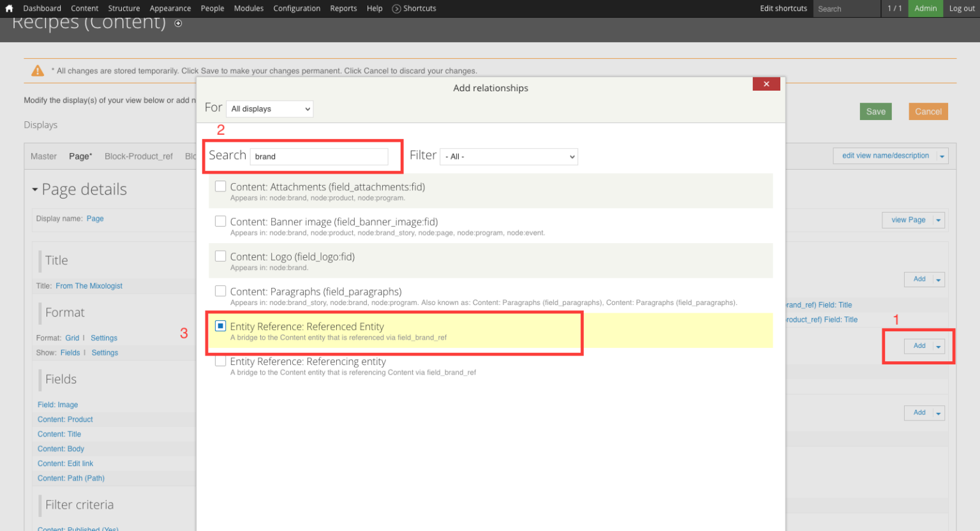
Task: Switch to the Master display tab
Action: pos(43,156)
